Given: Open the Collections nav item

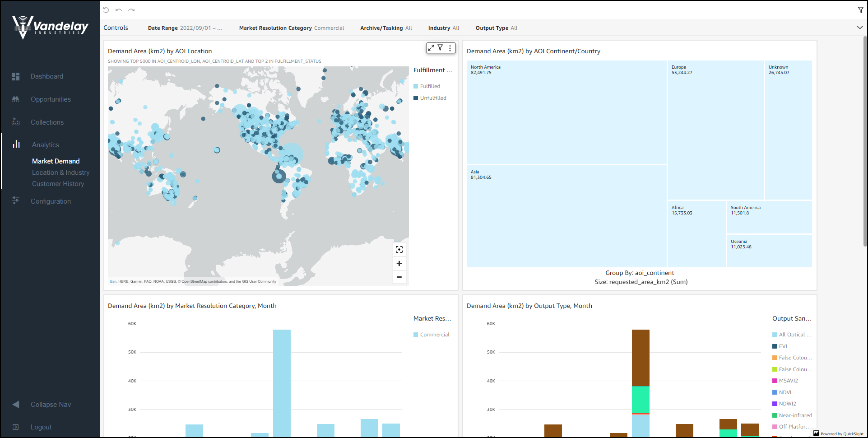Looking at the screenshot, I should click(47, 122).
